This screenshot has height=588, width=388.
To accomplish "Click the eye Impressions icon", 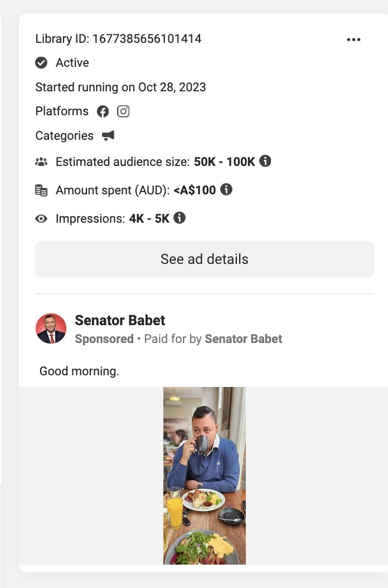I will pos(41,219).
